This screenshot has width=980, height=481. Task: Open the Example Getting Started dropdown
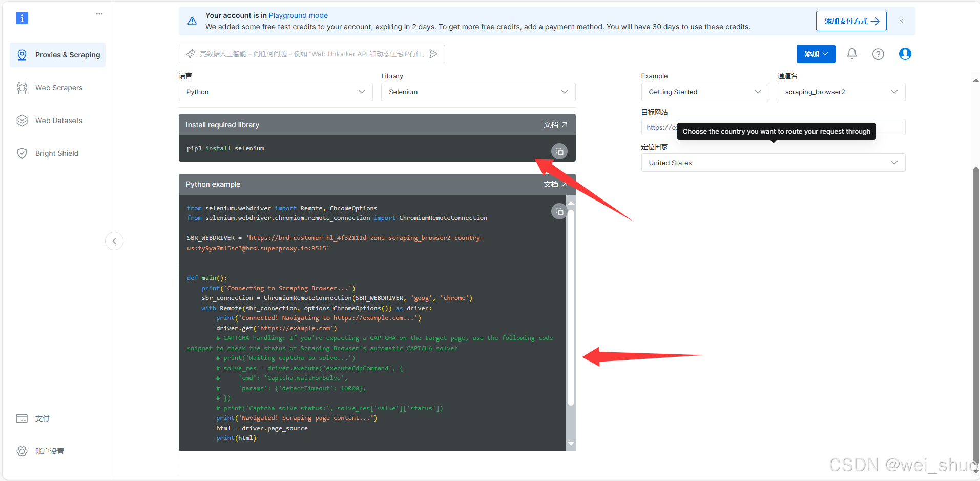click(705, 92)
